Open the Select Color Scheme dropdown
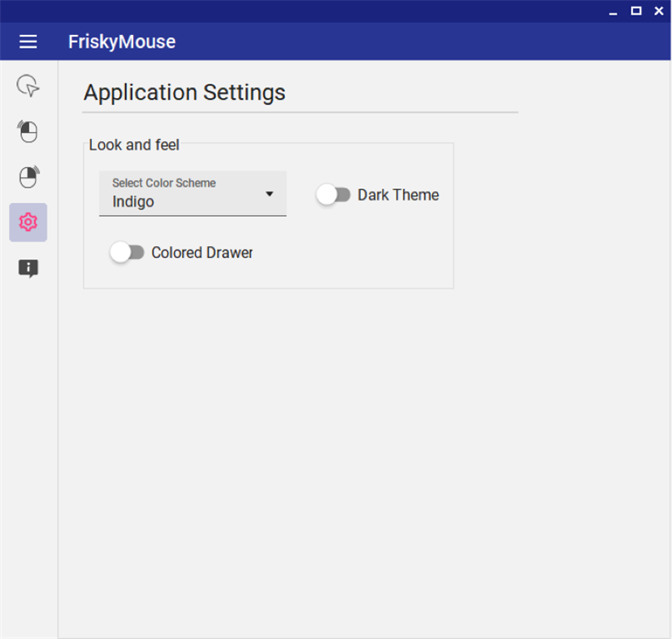 193,194
